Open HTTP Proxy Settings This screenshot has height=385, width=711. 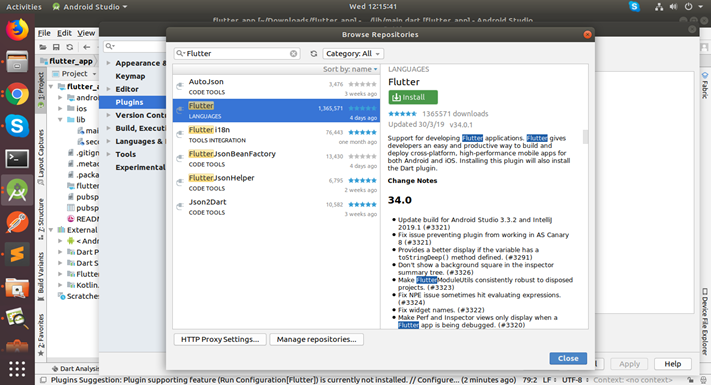click(220, 339)
